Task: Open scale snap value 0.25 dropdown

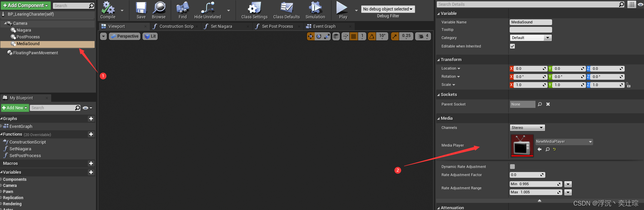Action: pyautogui.click(x=406, y=36)
